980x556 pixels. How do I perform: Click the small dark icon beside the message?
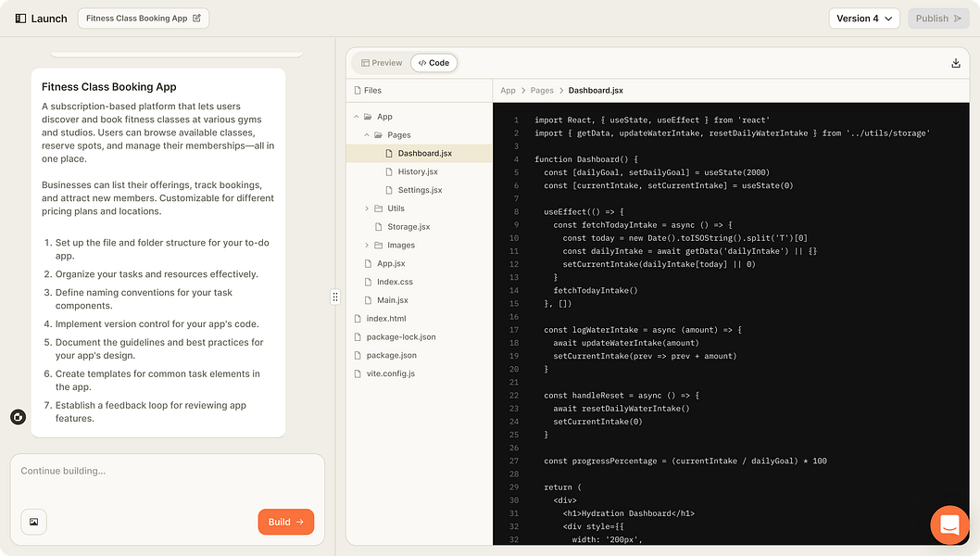(18, 417)
